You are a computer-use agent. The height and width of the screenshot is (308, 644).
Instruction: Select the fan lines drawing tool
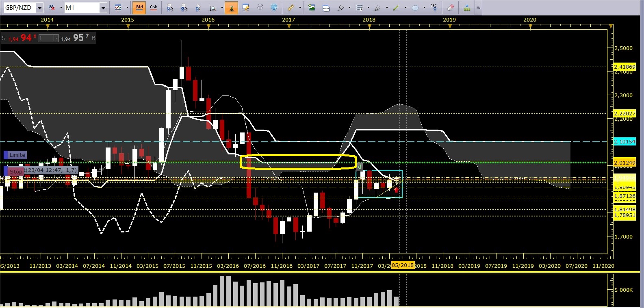tap(378, 8)
